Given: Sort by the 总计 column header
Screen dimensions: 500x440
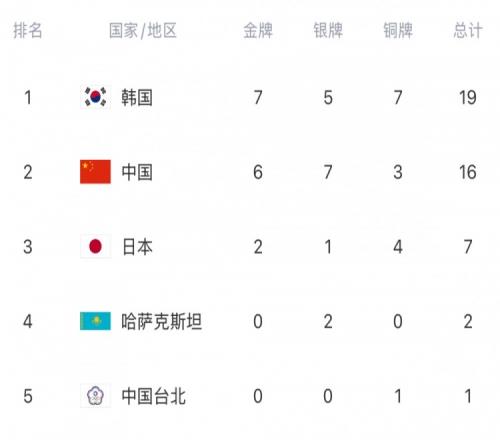Looking at the screenshot, I should coord(468,30).
